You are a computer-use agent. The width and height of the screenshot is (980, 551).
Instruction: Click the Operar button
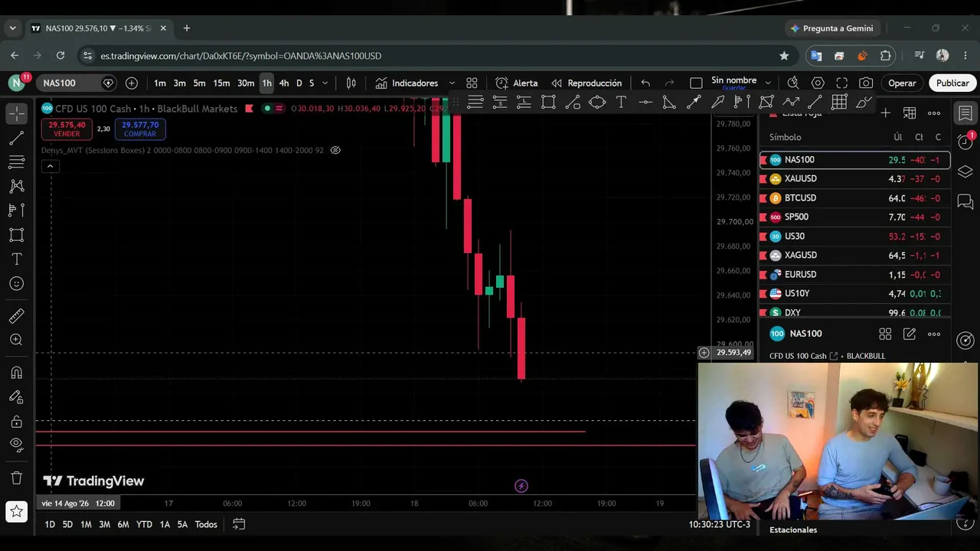[902, 83]
